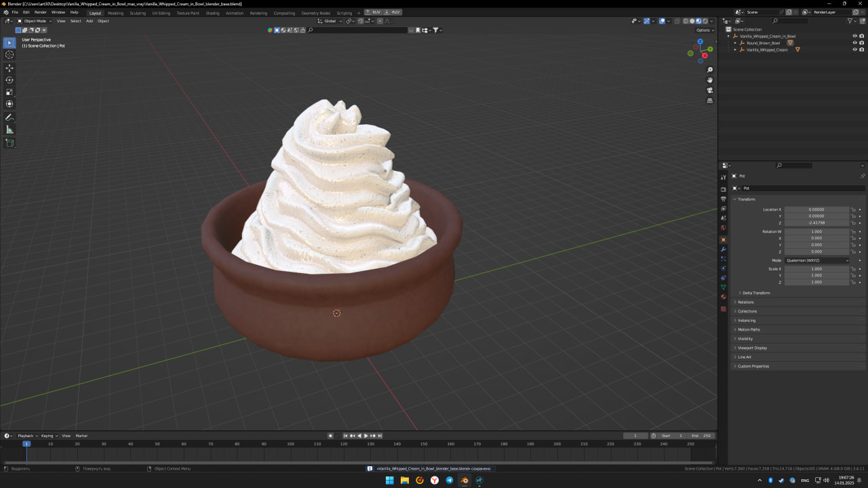
Task: Toggle the camera view icon
Action: [710, 90]
